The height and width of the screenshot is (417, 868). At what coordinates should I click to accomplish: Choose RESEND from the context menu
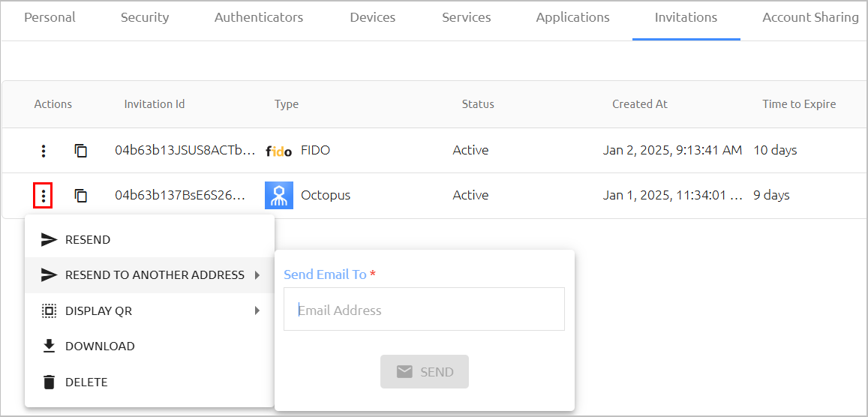tap(149, 239)
